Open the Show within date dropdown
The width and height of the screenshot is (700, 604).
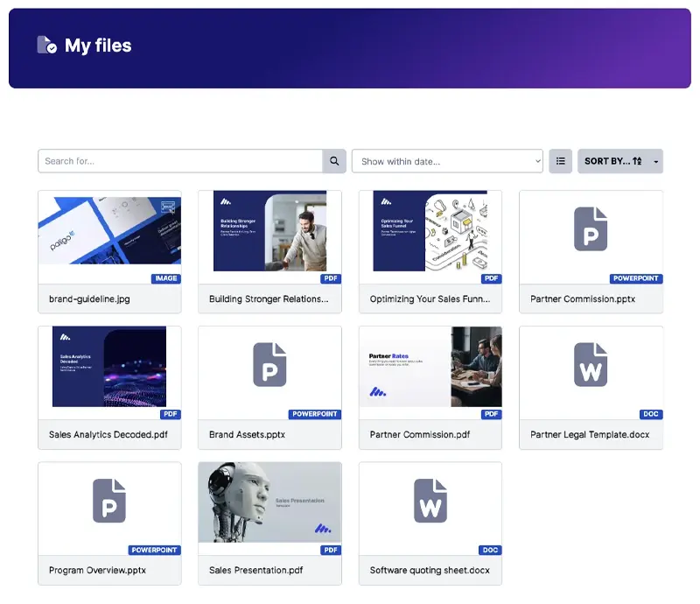tap(447, 161)
